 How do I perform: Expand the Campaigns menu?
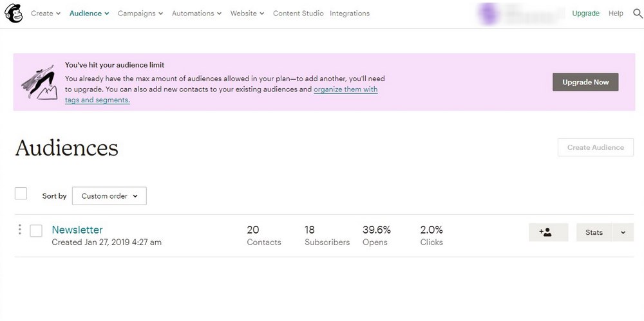pos(140,14)
